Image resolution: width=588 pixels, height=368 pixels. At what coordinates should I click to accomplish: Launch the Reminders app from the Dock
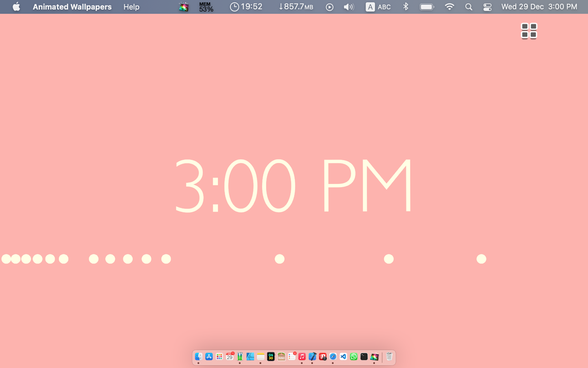coord(291,357)
